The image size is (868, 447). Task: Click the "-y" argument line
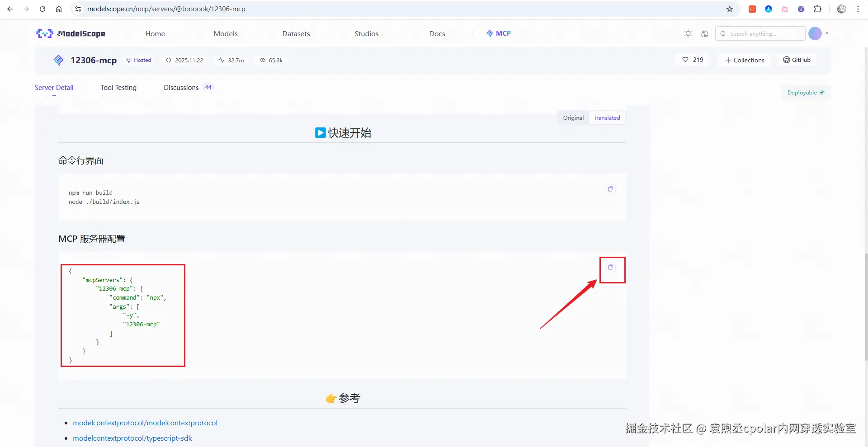coord(131,315)
